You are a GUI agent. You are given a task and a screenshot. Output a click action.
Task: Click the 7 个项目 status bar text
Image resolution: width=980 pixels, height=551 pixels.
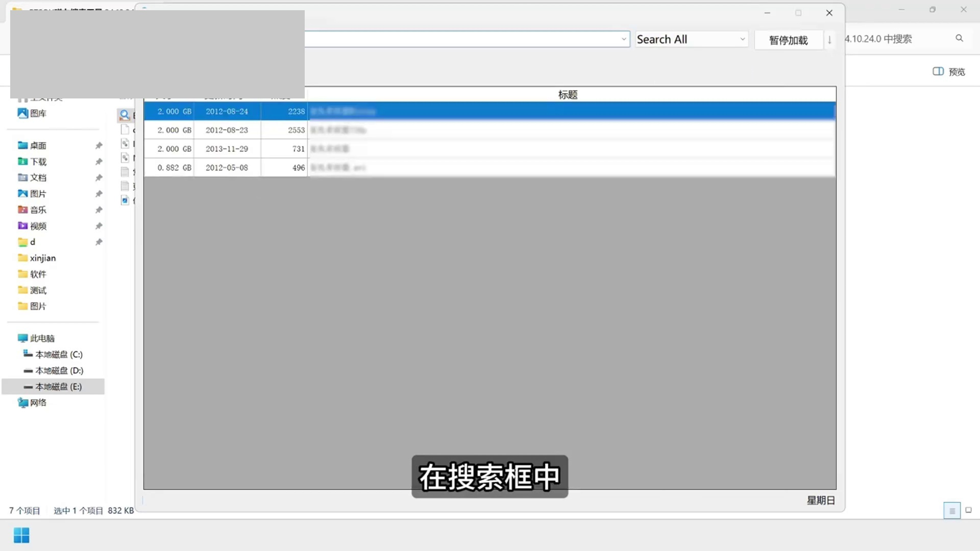tap(24, 511)
